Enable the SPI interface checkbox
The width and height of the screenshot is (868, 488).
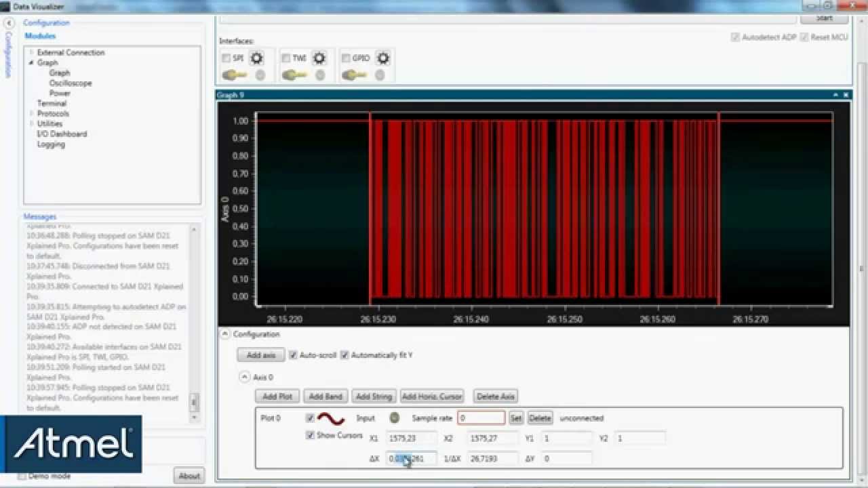click(226, 58)
